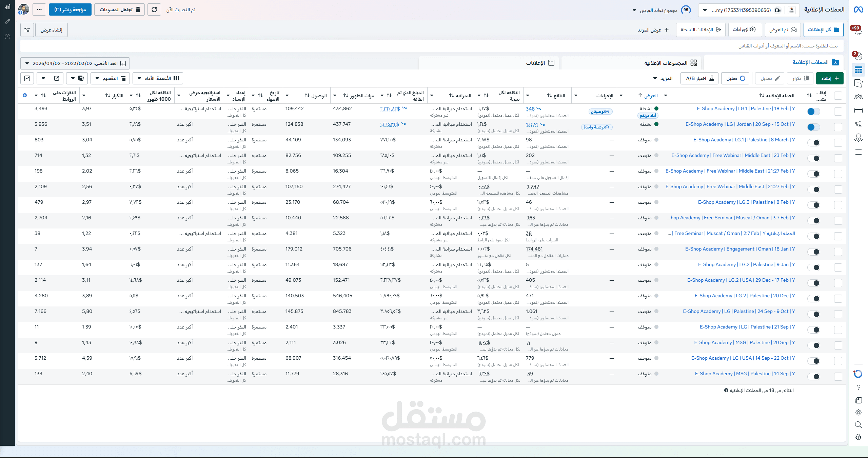Click the green إنشاء create button
The width and height of the screenshot is (868, 458).
(x=829, y=78)
